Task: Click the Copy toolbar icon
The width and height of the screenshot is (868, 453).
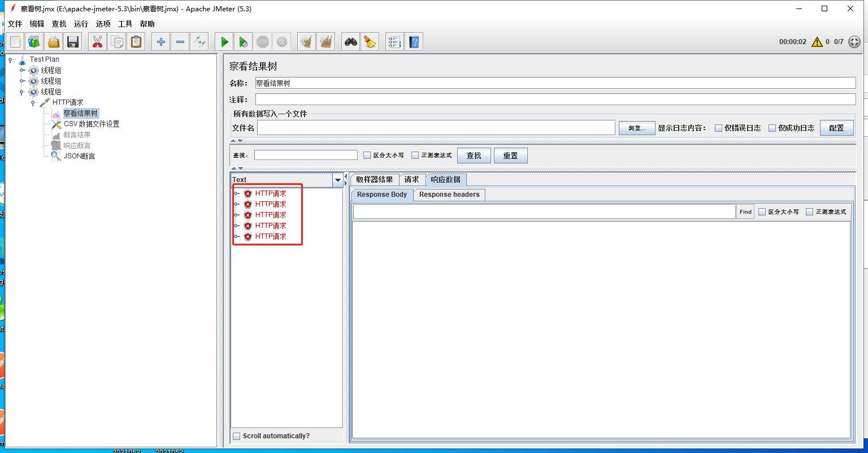Action: pos(117,42)
